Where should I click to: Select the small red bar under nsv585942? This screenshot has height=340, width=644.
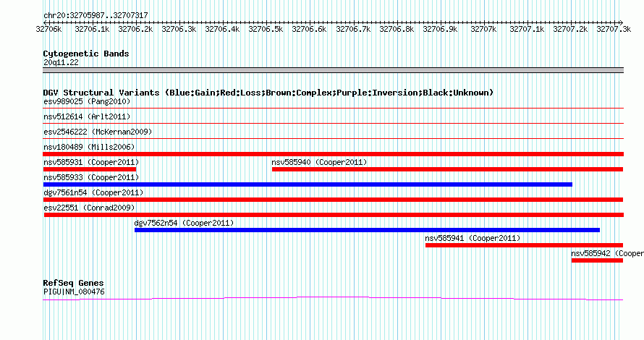[597, 260]
